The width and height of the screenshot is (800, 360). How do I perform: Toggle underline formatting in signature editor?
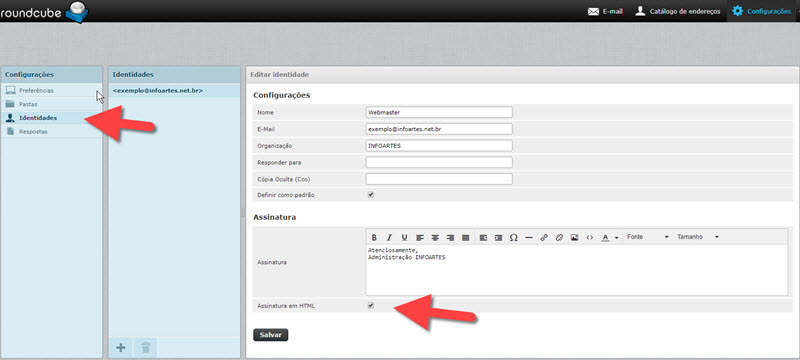404,238
